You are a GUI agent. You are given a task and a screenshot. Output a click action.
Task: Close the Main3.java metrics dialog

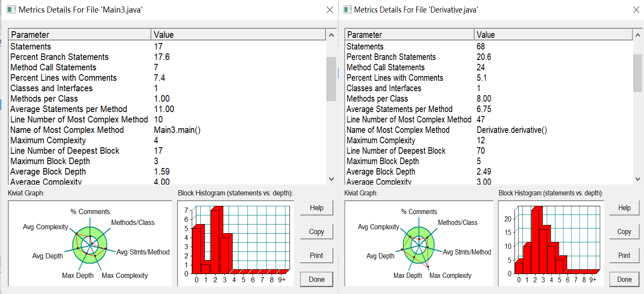click(330, 10)
